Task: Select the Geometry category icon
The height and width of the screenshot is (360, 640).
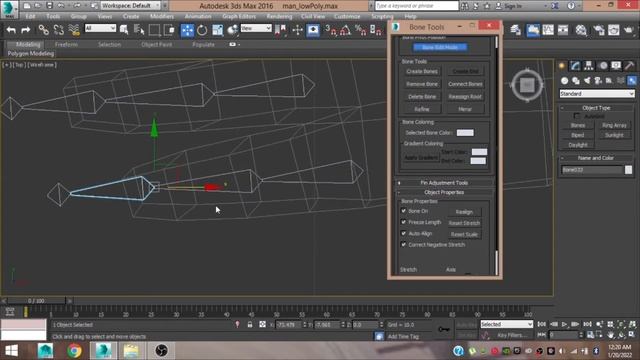Action: (x=564, y=81)
